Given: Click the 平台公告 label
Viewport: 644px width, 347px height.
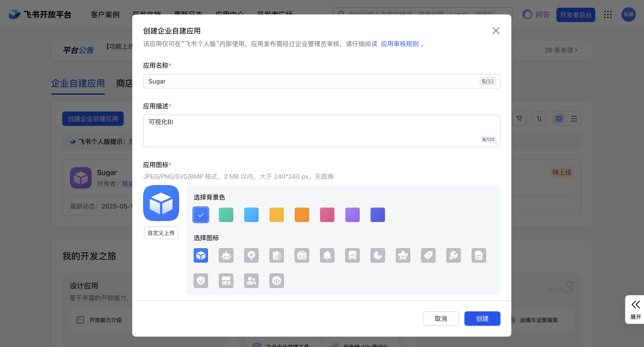Looking at the screenshot, I should click(79, 50).
